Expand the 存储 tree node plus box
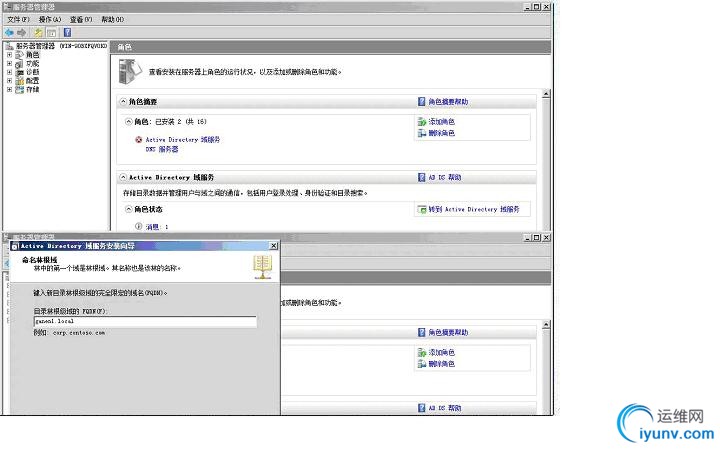The image size is (720, 450). pyautogui.click(x=9, y=90)
